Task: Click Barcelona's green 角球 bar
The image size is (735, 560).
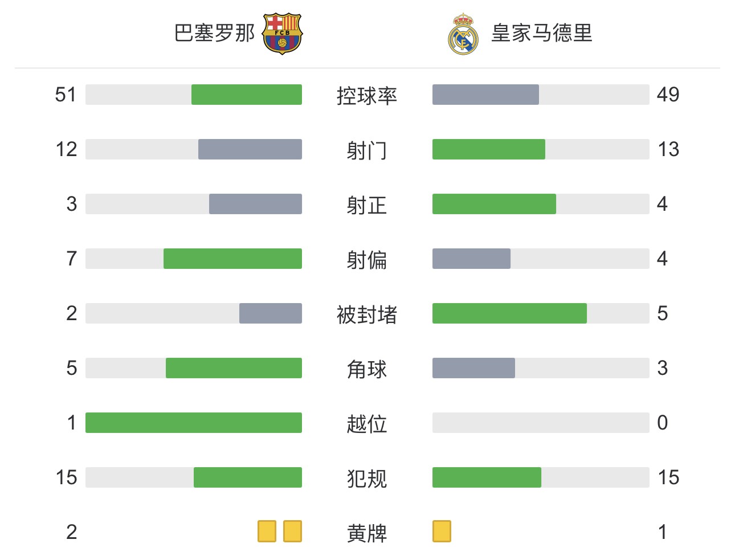Action: pos(234,368)
